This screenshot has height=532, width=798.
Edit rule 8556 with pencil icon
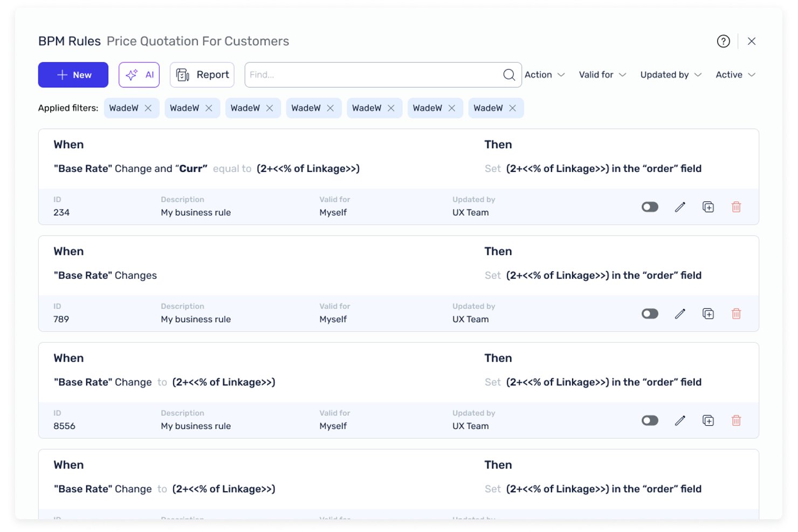pyautogui.click(x=680, y=420)
